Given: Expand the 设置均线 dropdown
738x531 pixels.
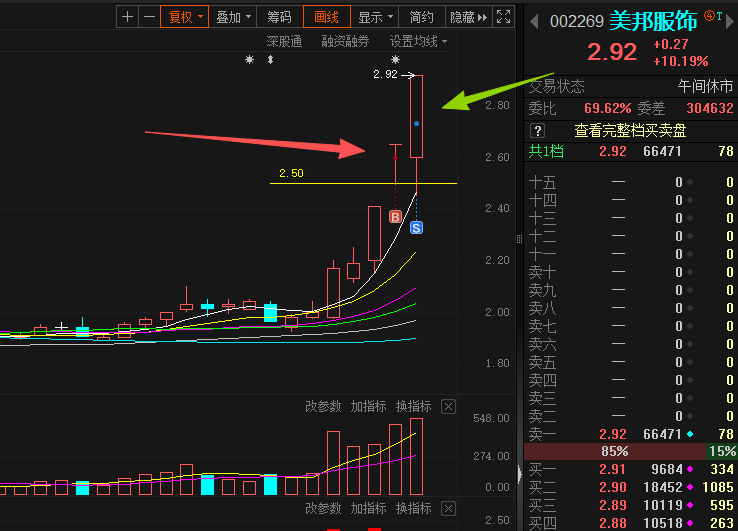Looking at the screenshot, I should point(418,41).
